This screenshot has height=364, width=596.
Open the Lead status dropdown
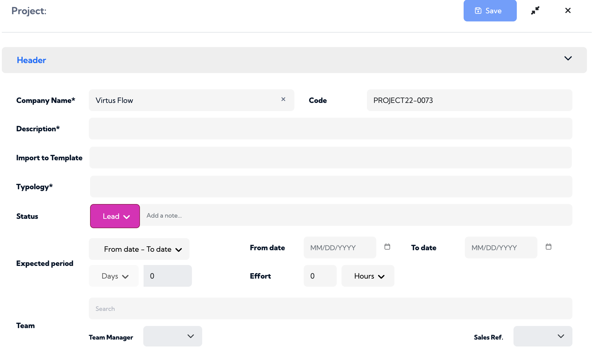[x=115, y=216]
